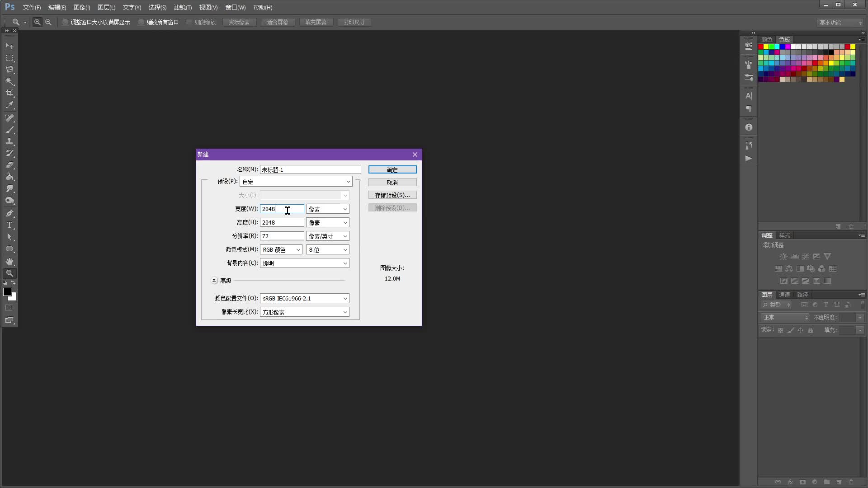The height and width of the screenshot is (488, 868).
Task: Open the RGB color mode dropdown
Action: (x=281, y=249)
